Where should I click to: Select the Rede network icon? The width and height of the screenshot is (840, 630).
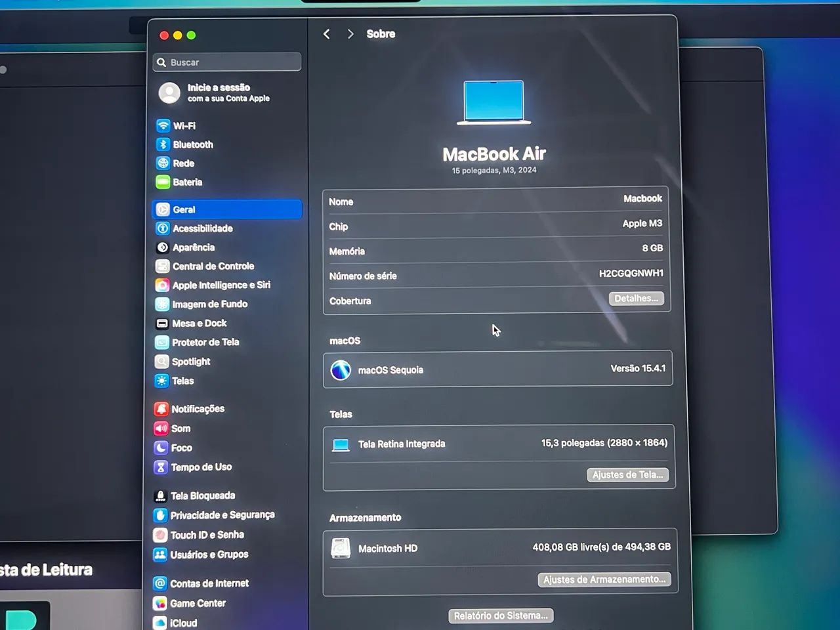pos(163,163)
